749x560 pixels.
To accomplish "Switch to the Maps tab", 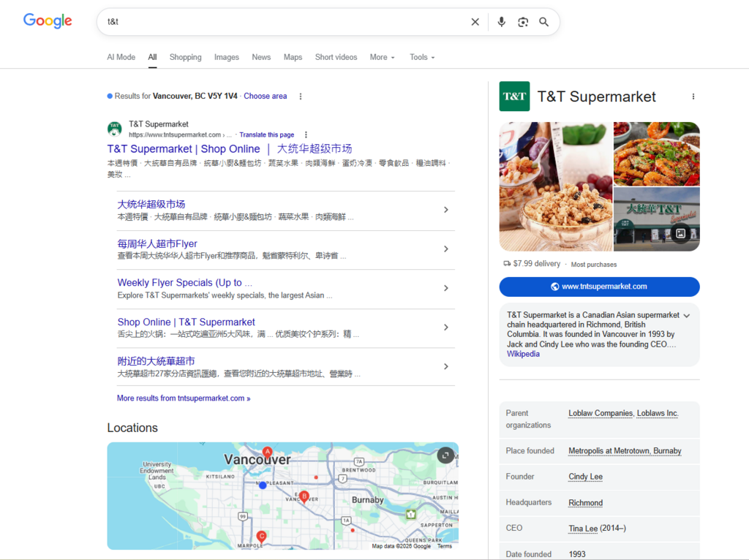I will tap(293, 57).
